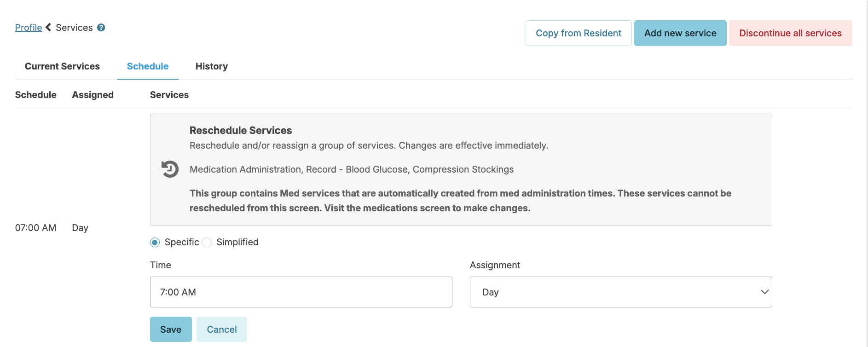868x347 pixels.
Task: Click the reschedule history clock icon
Action: pyautogui.click(x=170, y=169)
